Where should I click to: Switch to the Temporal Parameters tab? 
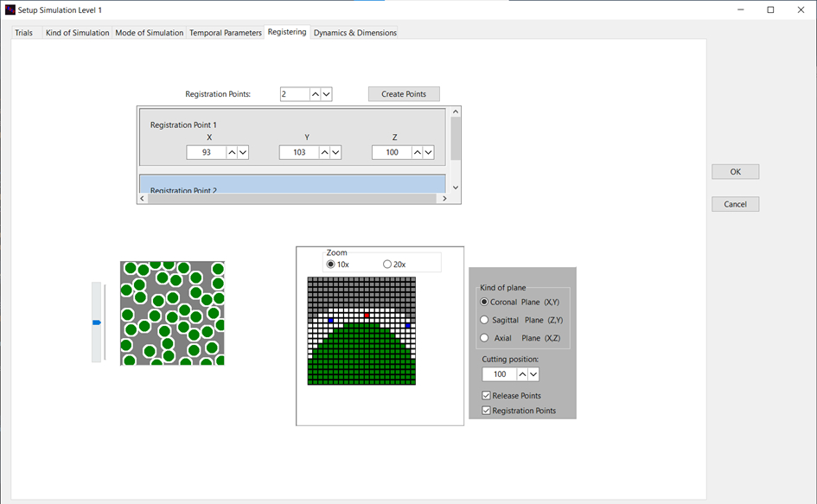tap(225, 33)
